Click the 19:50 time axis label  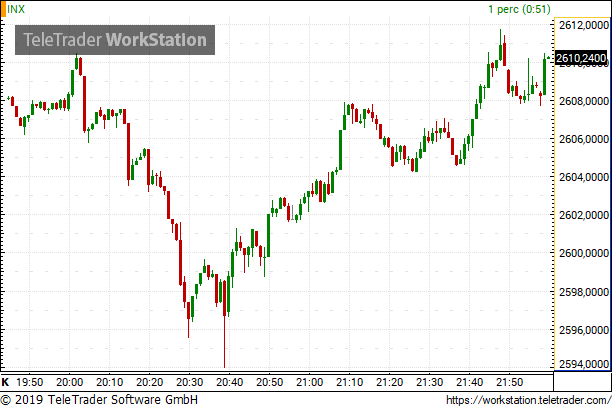(x=30, y=382)
